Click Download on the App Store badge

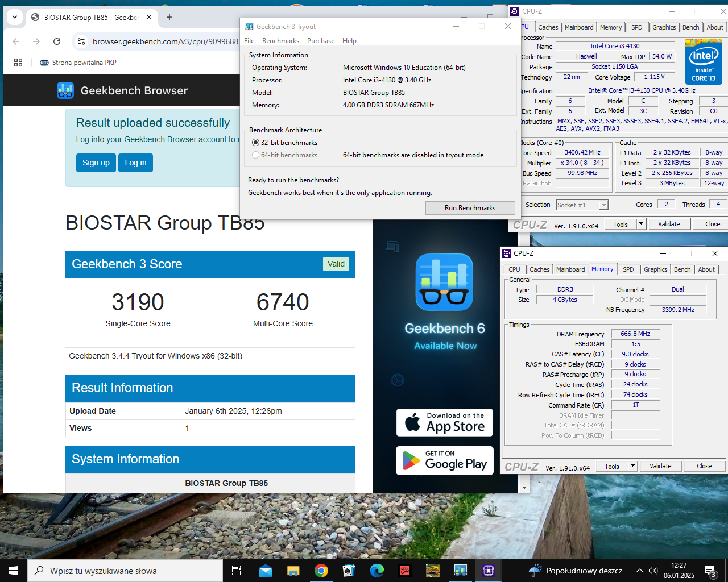click(x=445, y=423)
